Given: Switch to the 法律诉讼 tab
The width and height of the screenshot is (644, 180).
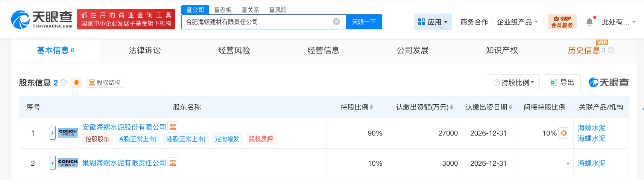Looking at the screenshot, I should [144, 50].
